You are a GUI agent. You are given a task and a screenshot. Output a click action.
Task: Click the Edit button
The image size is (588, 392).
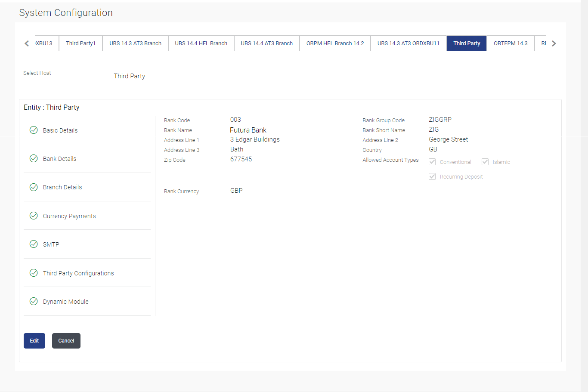tap(34, 341)
